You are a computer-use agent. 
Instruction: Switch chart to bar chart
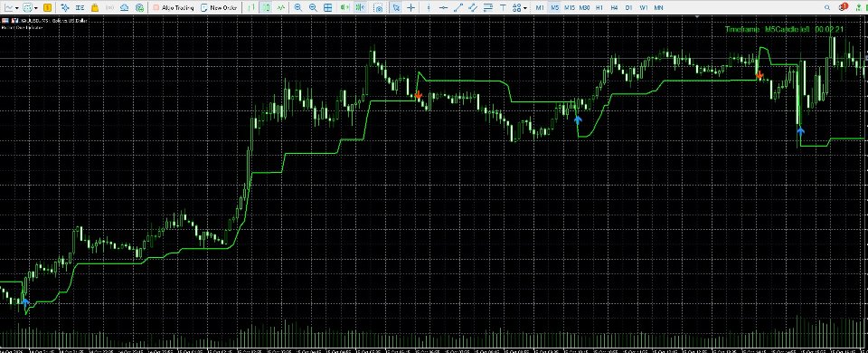click(251, 8)
